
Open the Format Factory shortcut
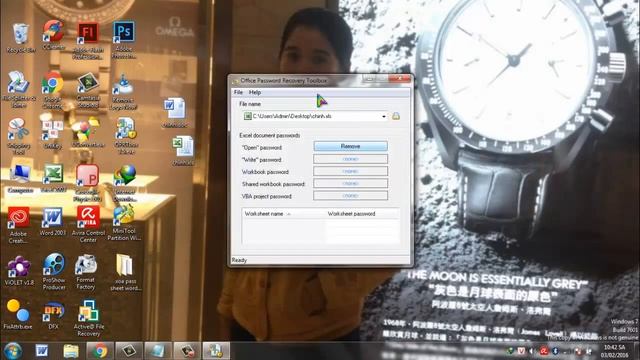click(x=86, y=272)
